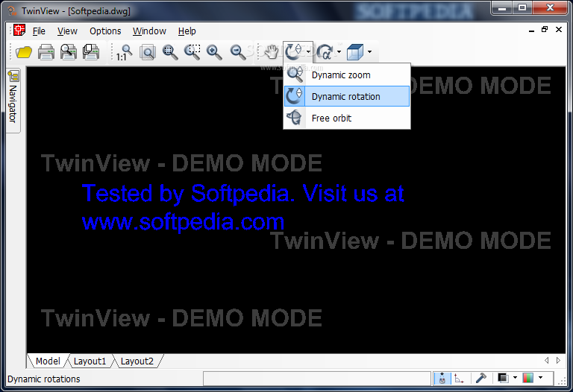
Task: Expand the 3D view cube dropdown arrow
Action: tap(369, 52)
